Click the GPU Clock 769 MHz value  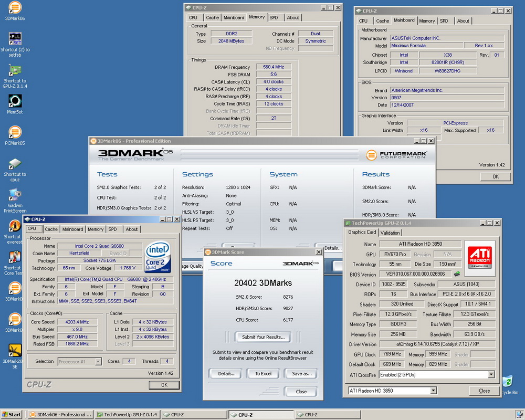392,354
